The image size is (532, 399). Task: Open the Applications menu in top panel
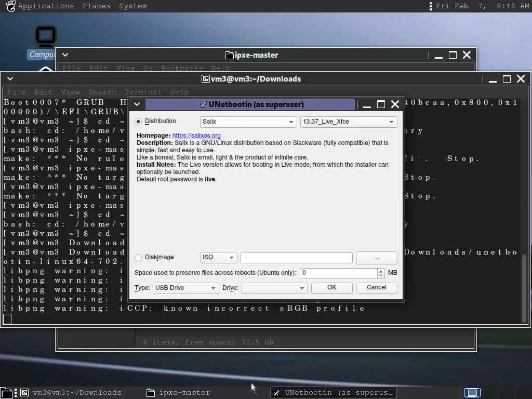pos(46,6)
